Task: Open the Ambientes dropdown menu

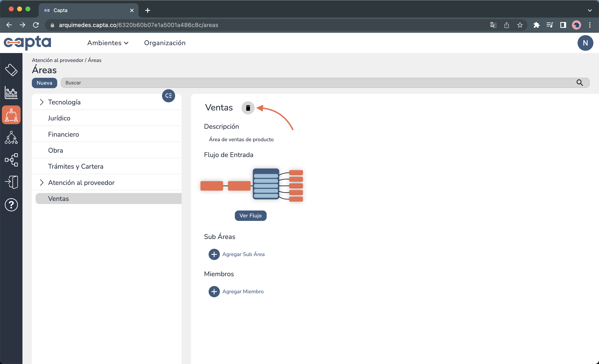Action: 108,43
